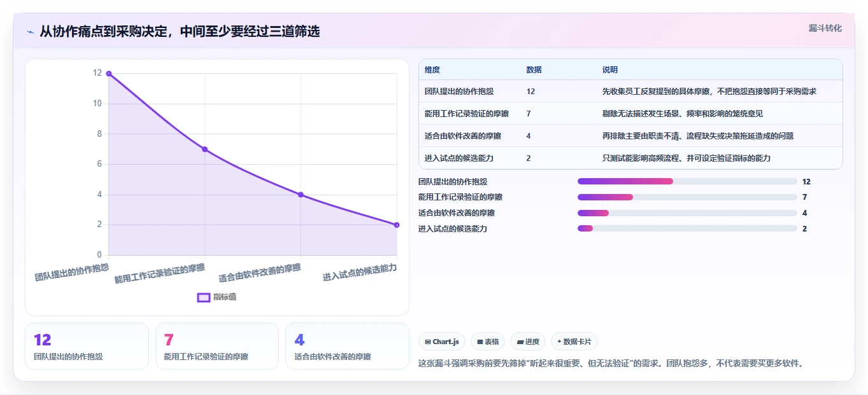Click x-axis label 适合由软件改善的摩擦 on the chart

(x=260, y=273)
